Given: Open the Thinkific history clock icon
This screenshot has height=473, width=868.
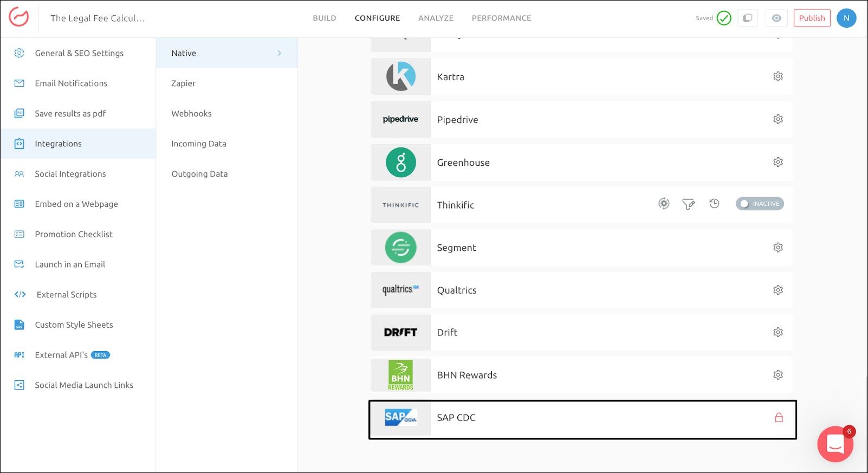Looking at the screenshot, I should [714, 204].
